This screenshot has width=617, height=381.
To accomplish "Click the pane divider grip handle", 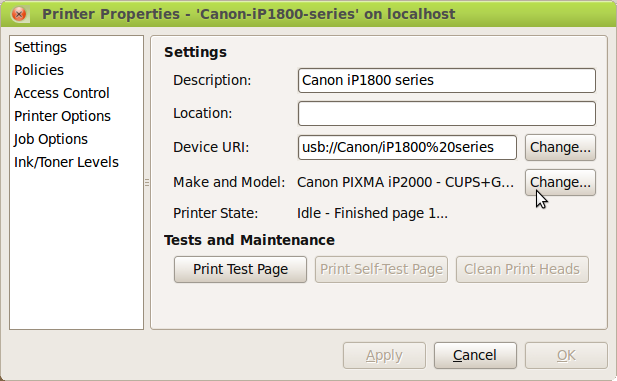I will 147,182.
